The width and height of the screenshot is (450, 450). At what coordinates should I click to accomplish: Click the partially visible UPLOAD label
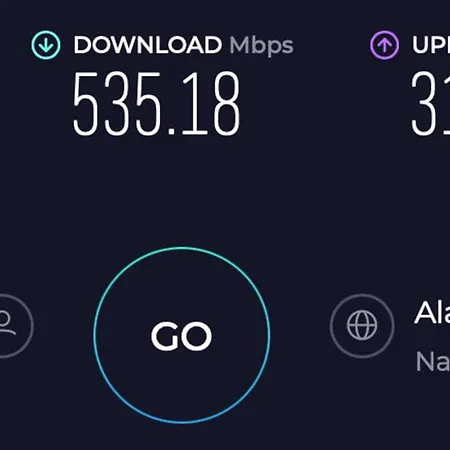coord(431,45)
